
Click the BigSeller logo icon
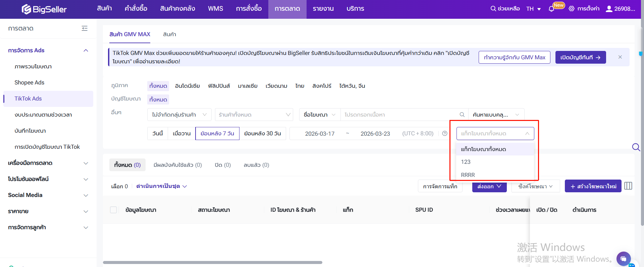[x=26, y=9]
